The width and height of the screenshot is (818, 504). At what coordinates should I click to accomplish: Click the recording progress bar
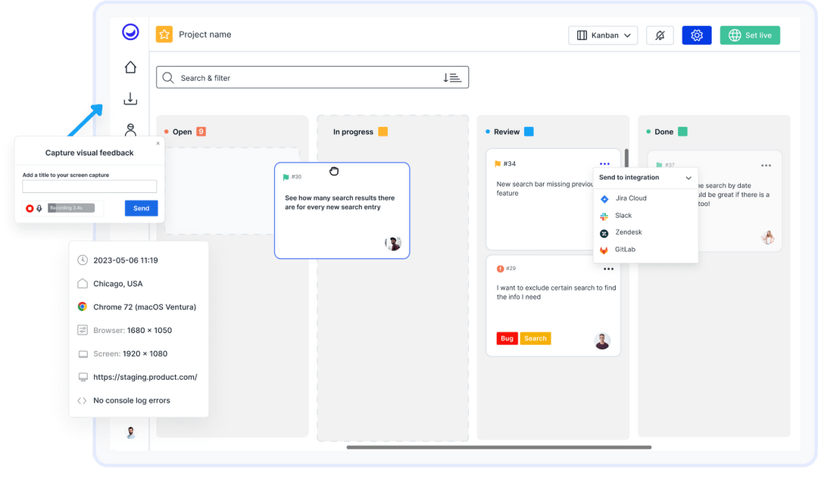(x=71, y=208)
